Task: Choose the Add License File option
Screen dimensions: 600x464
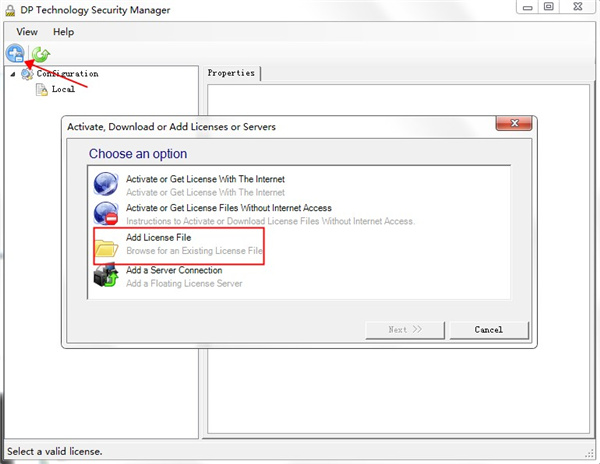Action: click(158, 238)
